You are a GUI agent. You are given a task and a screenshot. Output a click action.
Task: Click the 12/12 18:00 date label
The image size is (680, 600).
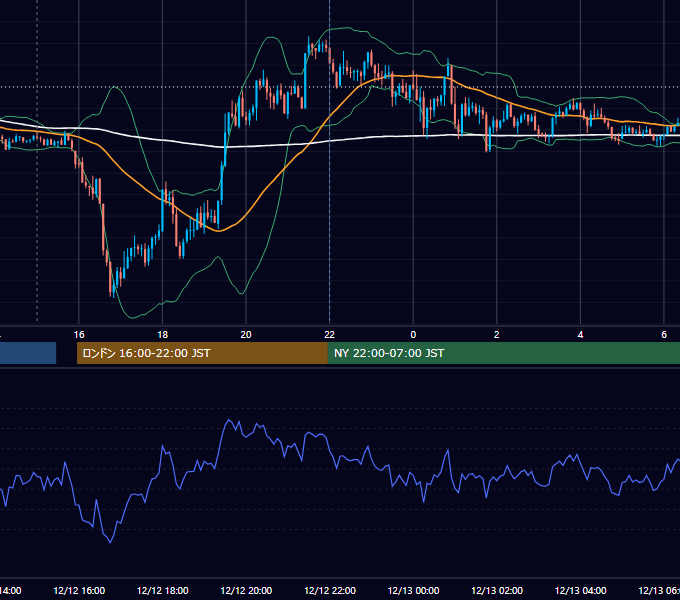point(163,591)
